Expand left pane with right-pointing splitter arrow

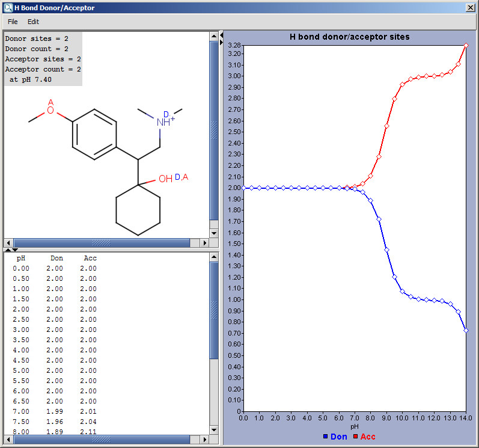(221, 43)
